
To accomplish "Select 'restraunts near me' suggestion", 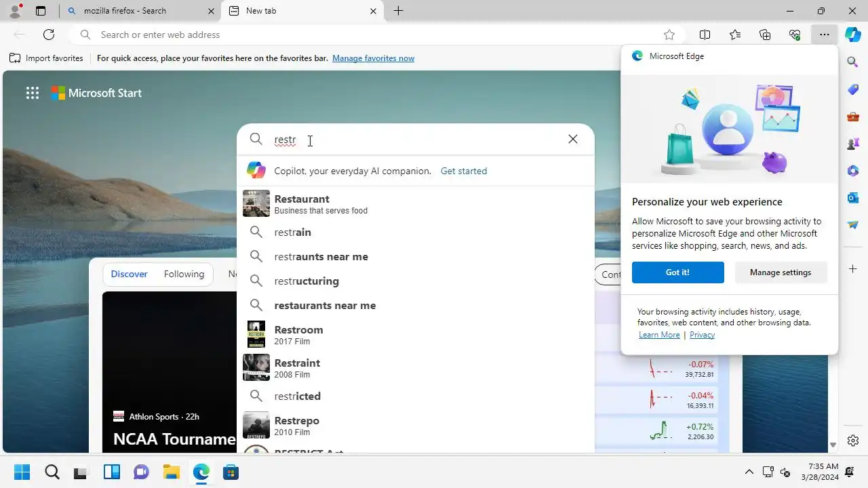I will point(415,256).
